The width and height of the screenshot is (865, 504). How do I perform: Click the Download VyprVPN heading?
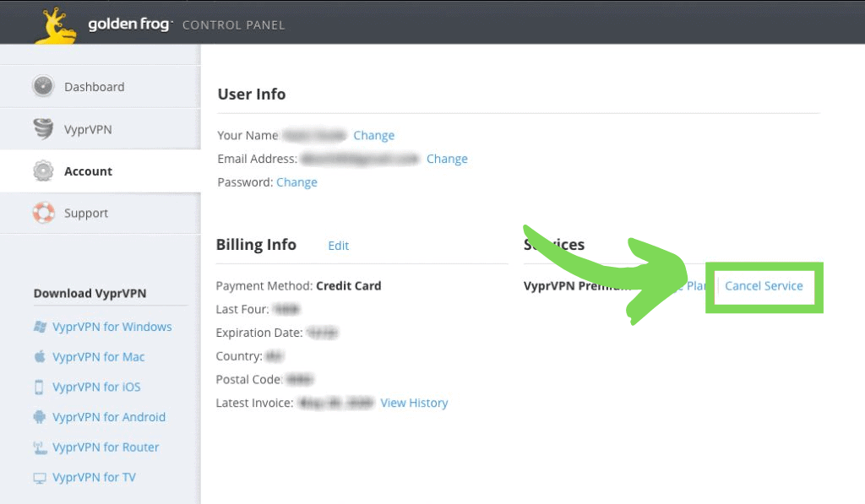tap(90, 293)
